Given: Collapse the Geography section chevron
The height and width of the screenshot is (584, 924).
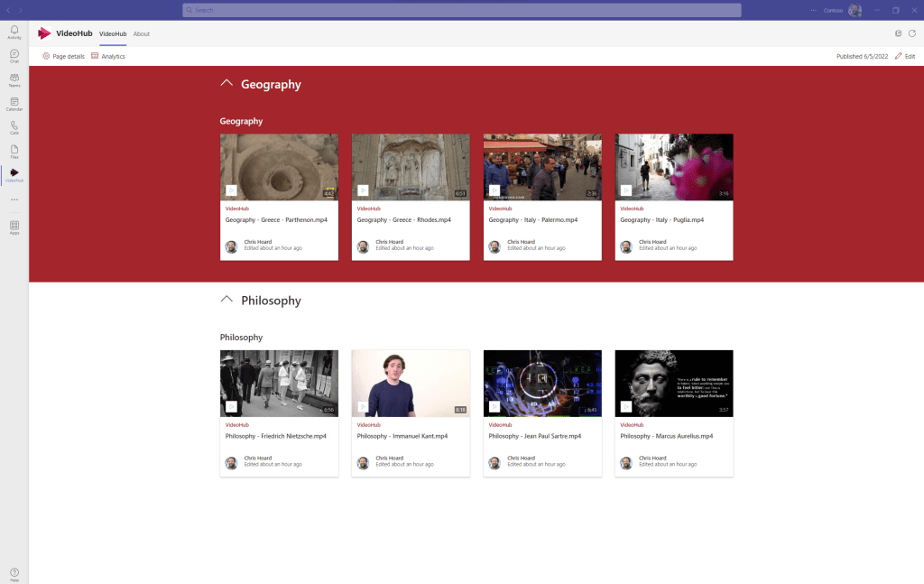Looking at the screenshot, I should pos(227,84).
